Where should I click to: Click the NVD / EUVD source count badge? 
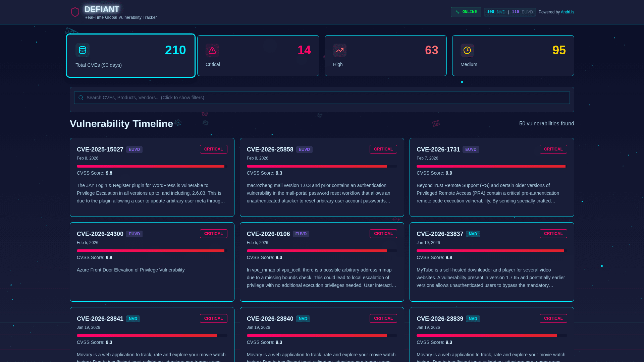(510, 12)
